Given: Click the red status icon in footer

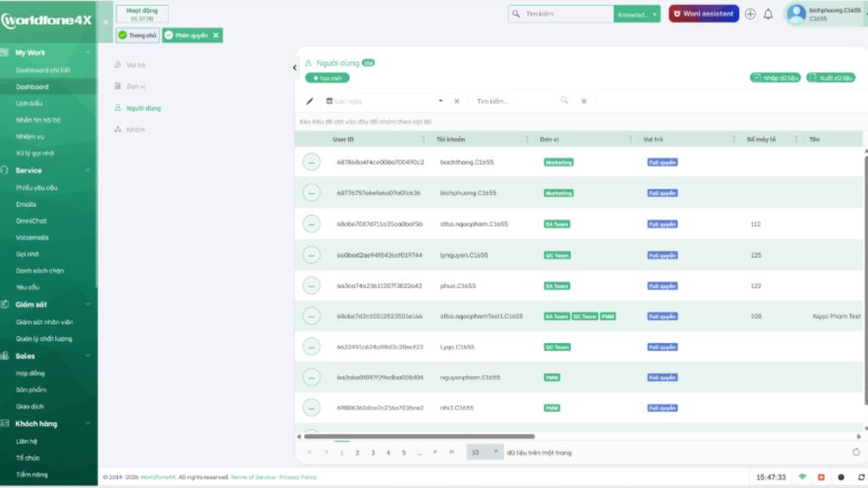Looking at the screenshot, I should tap(821, 477).
